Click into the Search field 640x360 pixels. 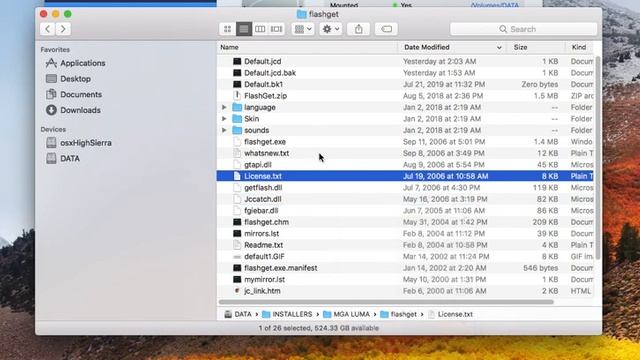pos(523,29)
